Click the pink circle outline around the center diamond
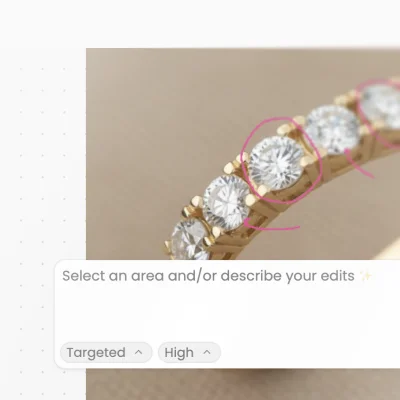The height and width of the screenshot is (400, 400). pyautogui.click(x=281, y=160)
